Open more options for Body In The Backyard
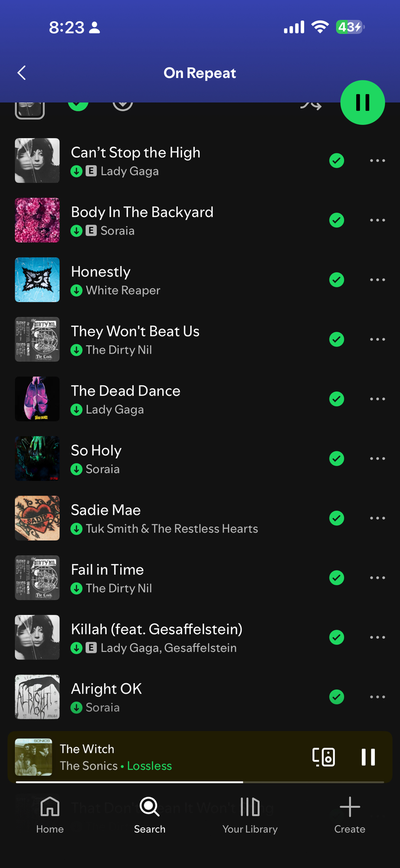Image resolution: width=400 pixels, height=868 pixels. pyautogui.click(x=377, y=220)
